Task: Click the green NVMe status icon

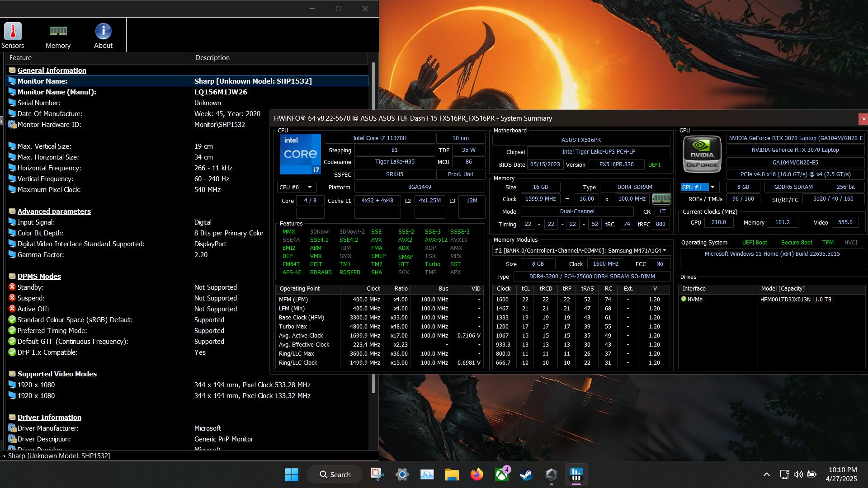Action: point(684,299)
